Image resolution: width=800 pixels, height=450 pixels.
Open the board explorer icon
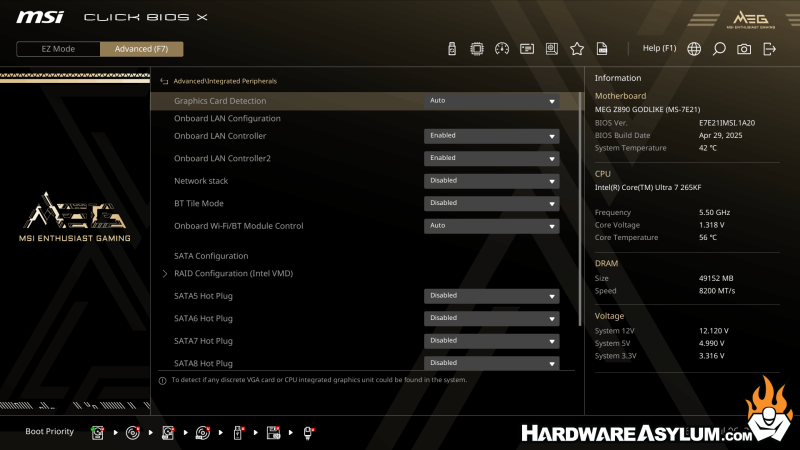click(x=552, y=49)
